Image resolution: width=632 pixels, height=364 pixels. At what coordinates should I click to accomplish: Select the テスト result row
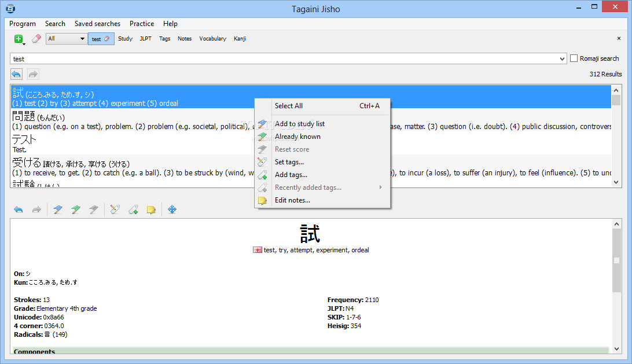click(311, 144)
